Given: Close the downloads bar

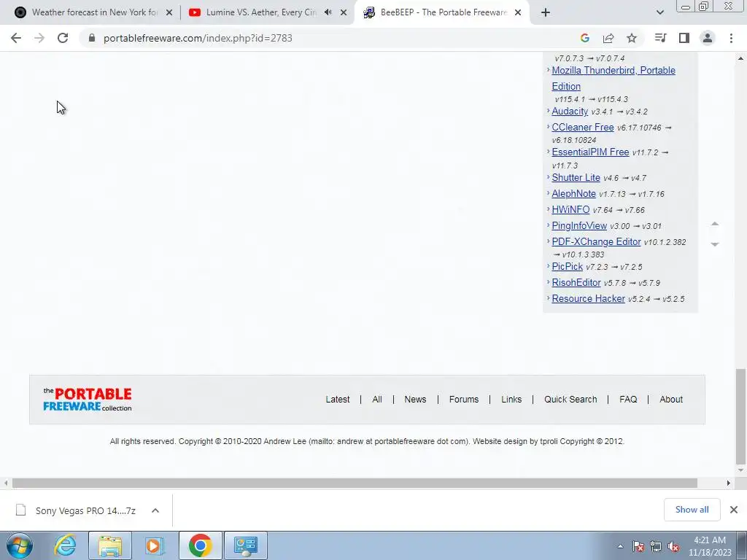Looking at the screenshot, I should [x=734, y=510].
